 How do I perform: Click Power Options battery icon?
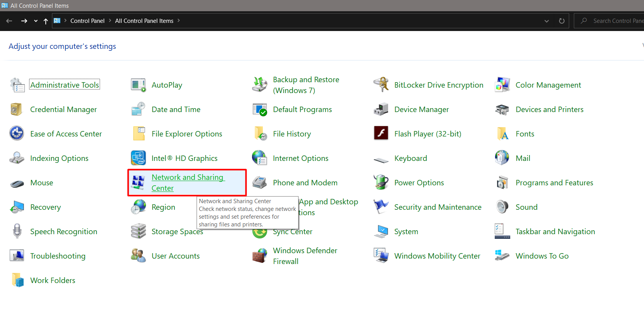(381, 183)
